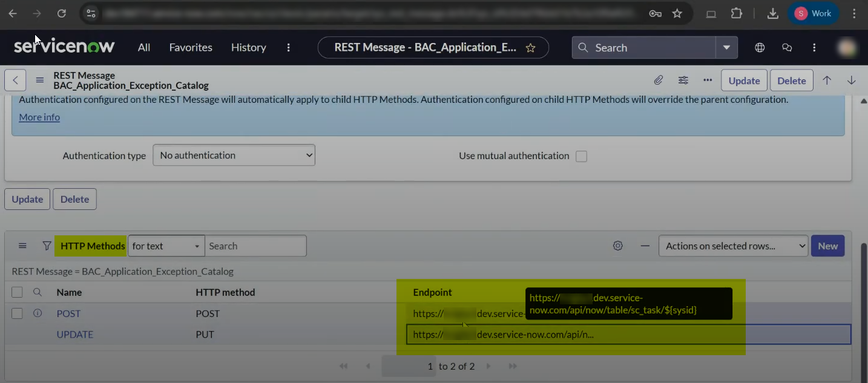The image size is (868, 383).
Task: Open Authentication type dropdown
Action: [x=234, y=155]
